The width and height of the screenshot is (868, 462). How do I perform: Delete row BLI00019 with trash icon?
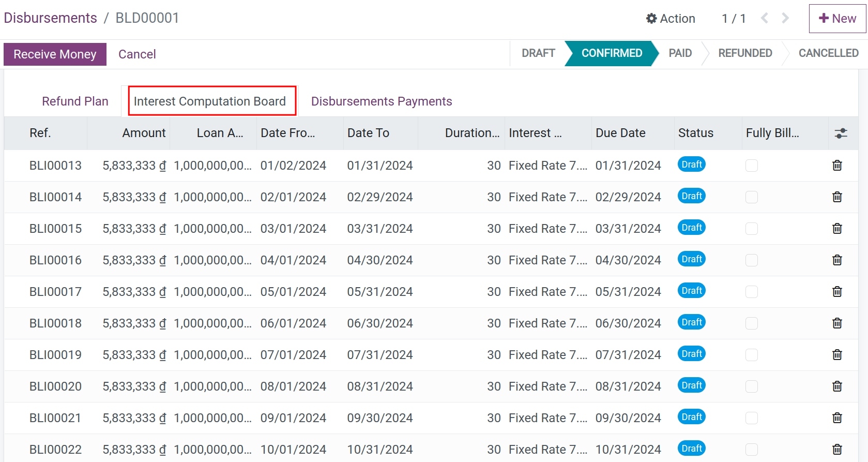(837, 355)
